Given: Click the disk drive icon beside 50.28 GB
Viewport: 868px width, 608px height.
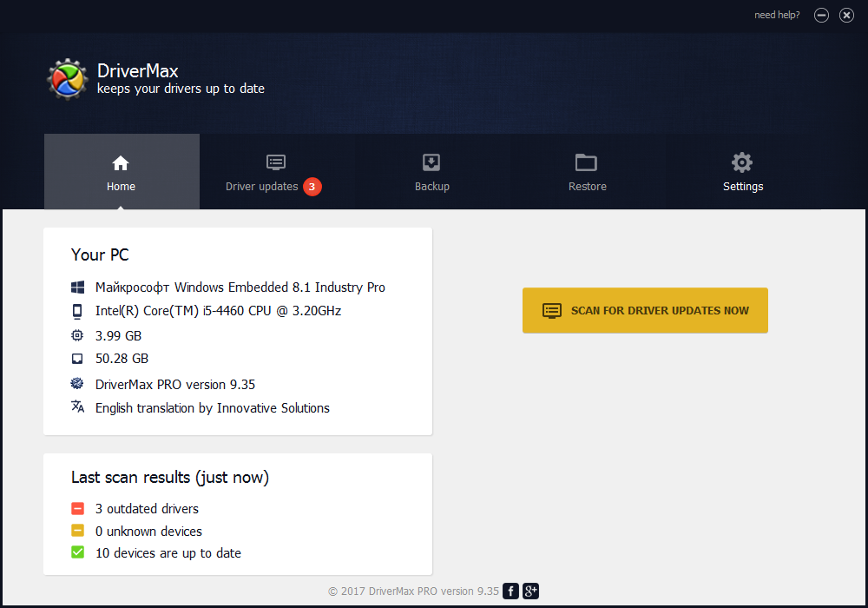Looking at the screenshot, I should pos(77,359).
